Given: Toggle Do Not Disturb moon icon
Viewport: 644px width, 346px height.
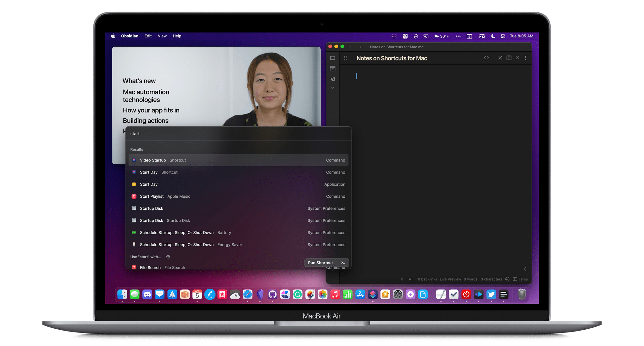Looking at the screenshot, I should 493,36.
